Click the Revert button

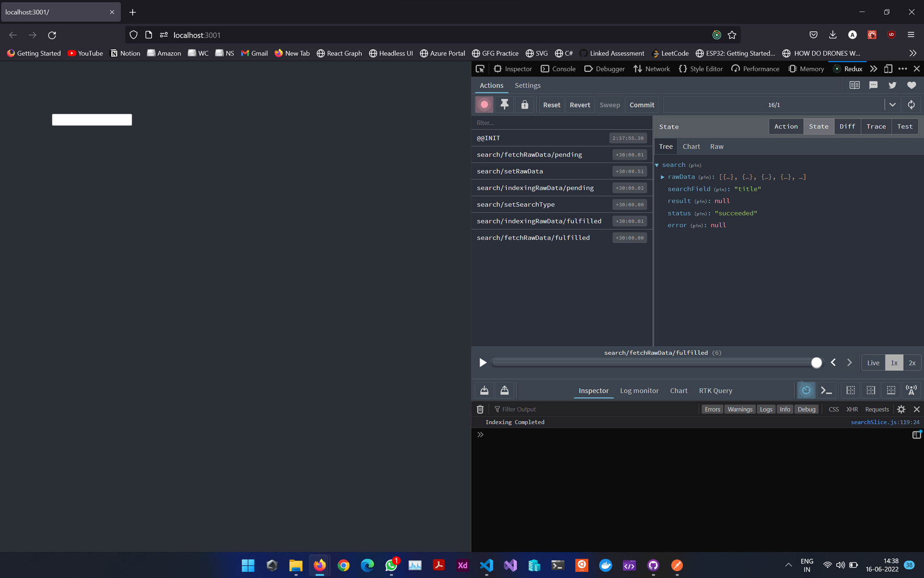click(580, 105)
